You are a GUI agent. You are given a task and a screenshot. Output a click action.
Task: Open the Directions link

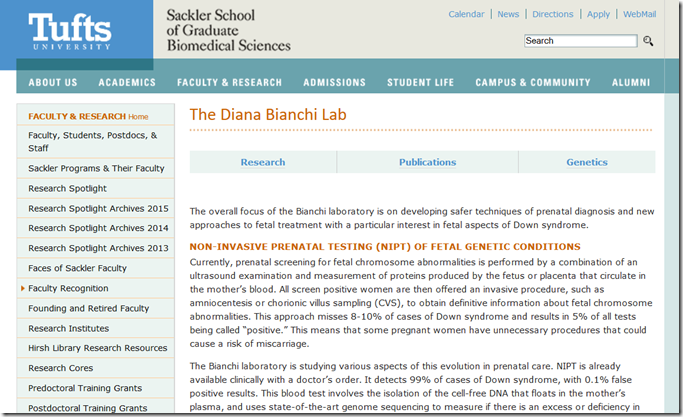coord(552,14)
